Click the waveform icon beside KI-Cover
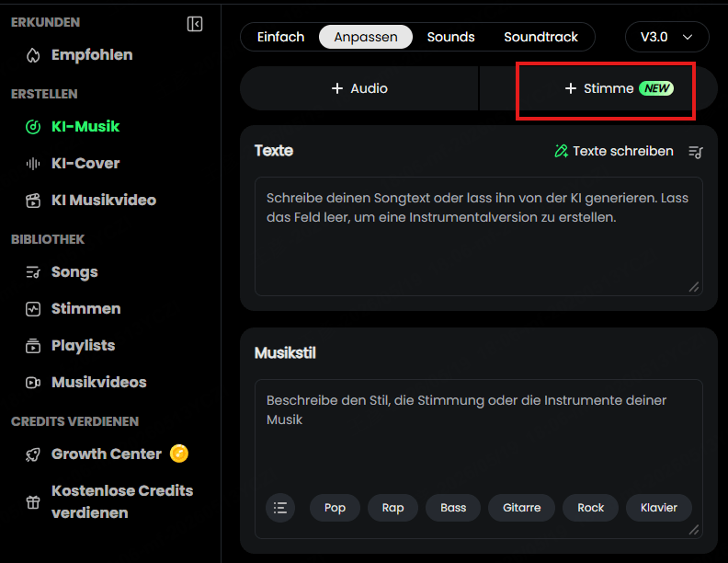The height and width of the screenshot is (563, 728). click(x=33, y=164)
